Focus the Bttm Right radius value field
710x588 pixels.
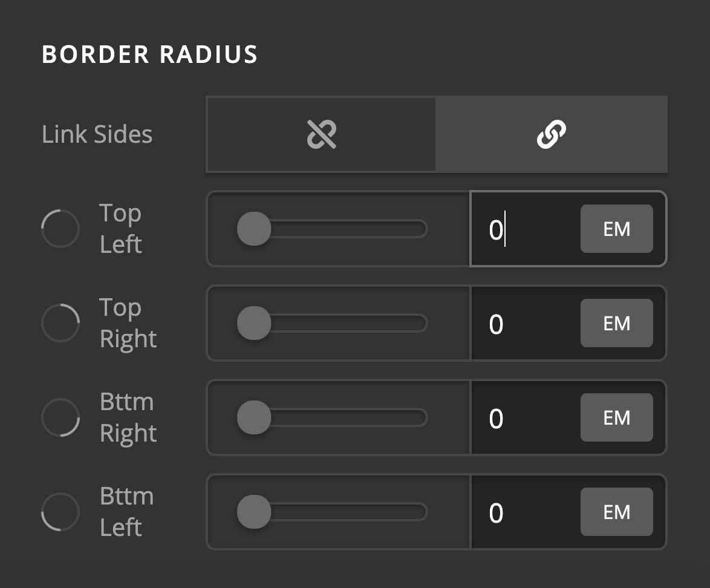click(526, 417)
